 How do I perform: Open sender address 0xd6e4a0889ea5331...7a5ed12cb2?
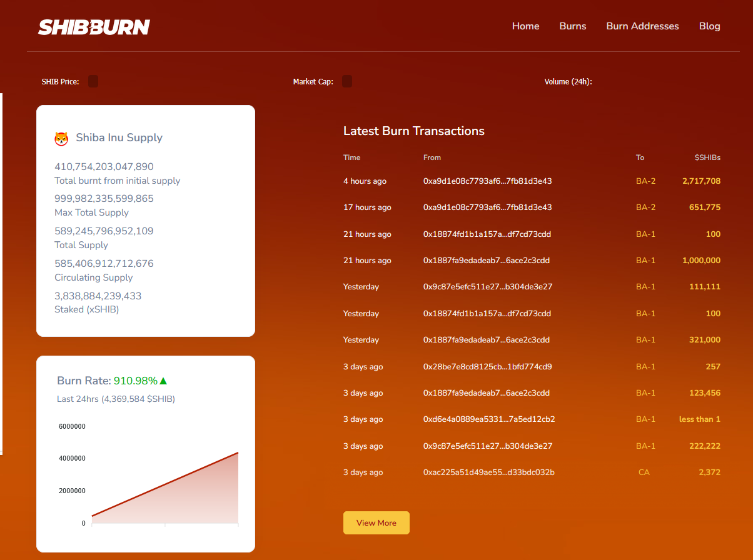[x=489, y=419]
